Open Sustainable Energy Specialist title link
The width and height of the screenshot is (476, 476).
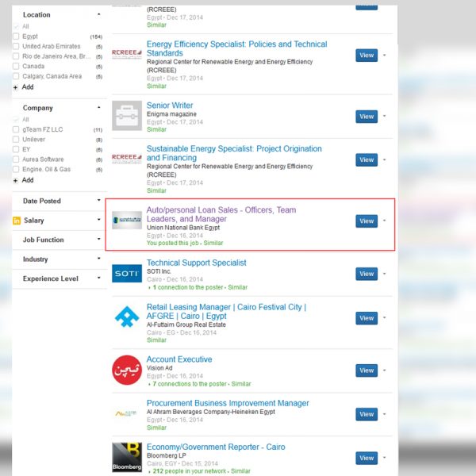[x=234, y=153]
